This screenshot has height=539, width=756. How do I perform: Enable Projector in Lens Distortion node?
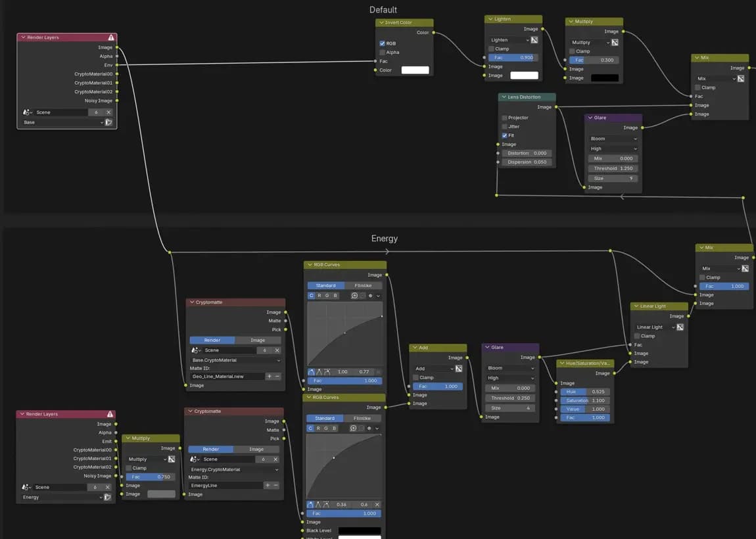(504, 118)
